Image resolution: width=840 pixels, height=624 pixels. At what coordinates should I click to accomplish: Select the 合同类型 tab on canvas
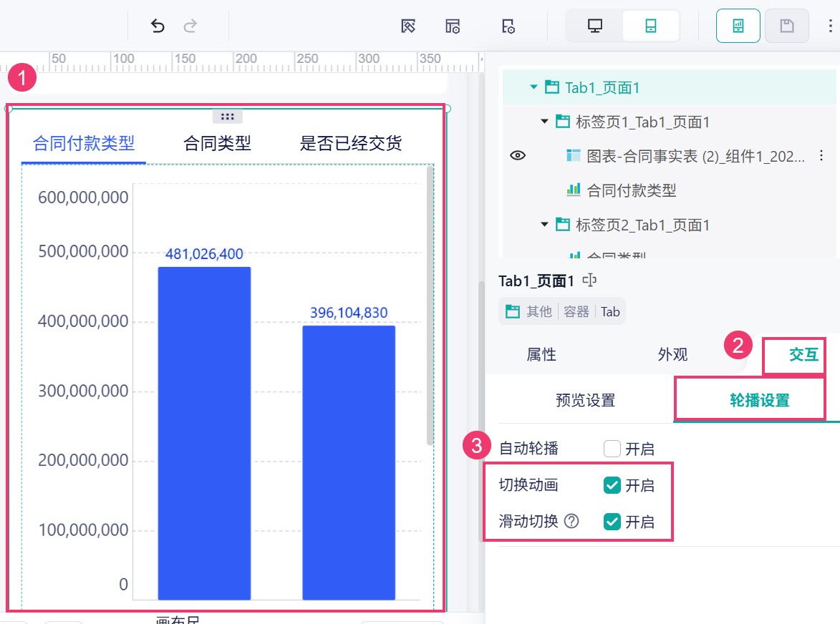[217, 143]
